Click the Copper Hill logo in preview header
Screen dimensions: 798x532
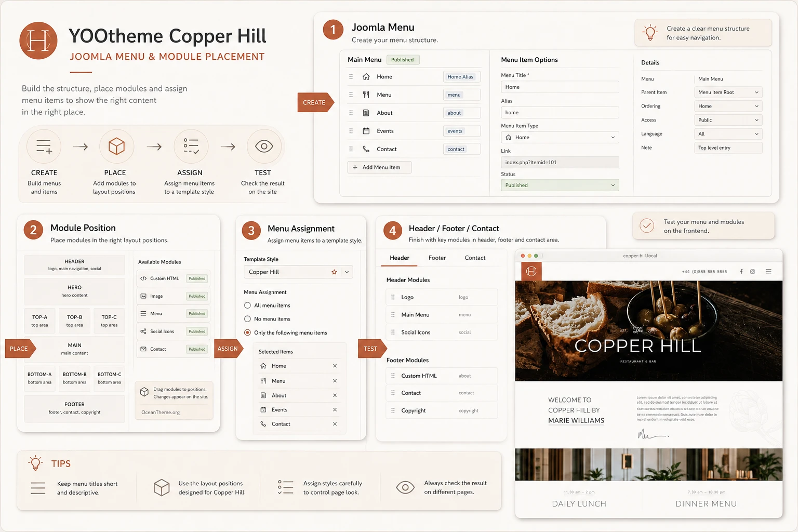[x=531, y=271]
